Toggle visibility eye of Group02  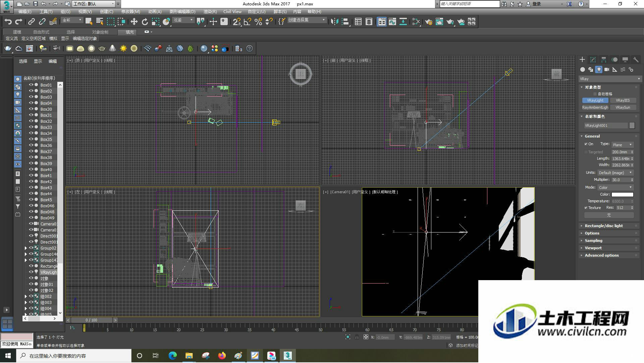[31, 248]
